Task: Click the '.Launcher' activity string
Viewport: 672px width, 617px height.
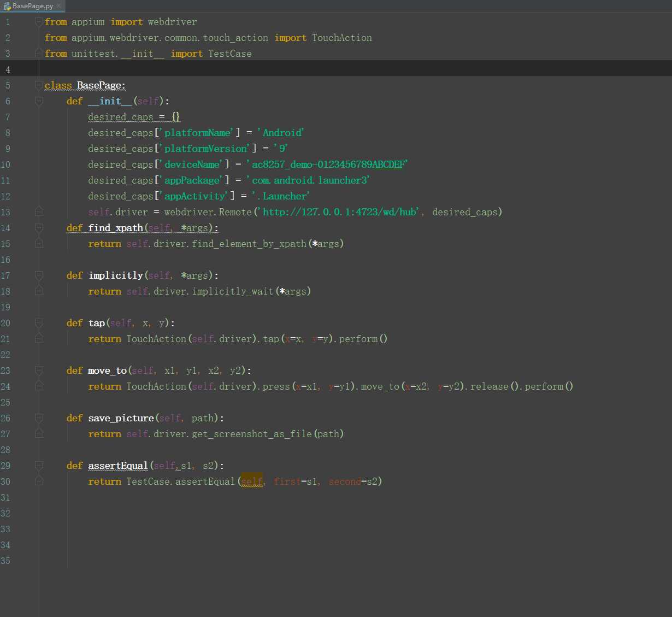Action: (x=281, y=196)
